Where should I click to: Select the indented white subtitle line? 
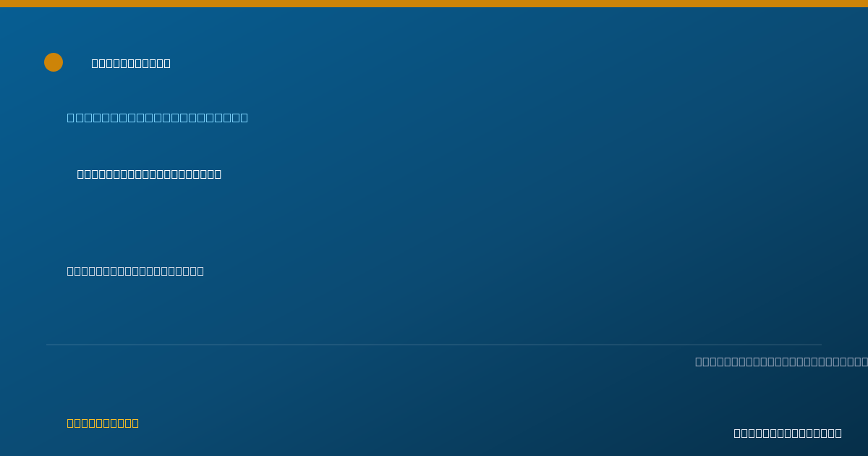(x=149, y=174)
